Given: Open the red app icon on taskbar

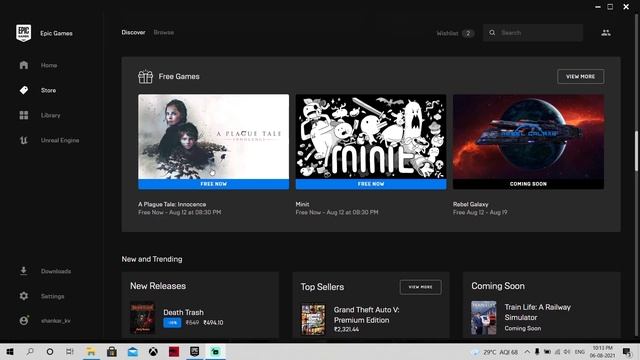Looking at the screenshot, I should [174, 351].
